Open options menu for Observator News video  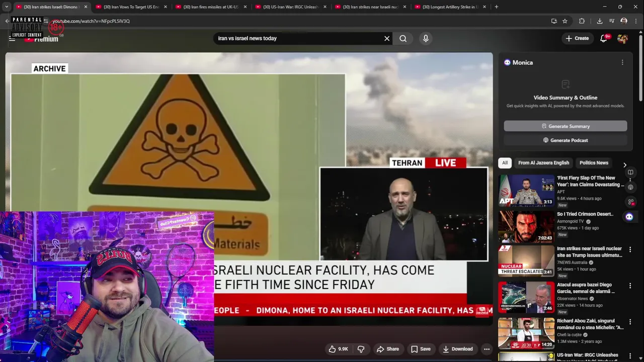tap(629, 286)
